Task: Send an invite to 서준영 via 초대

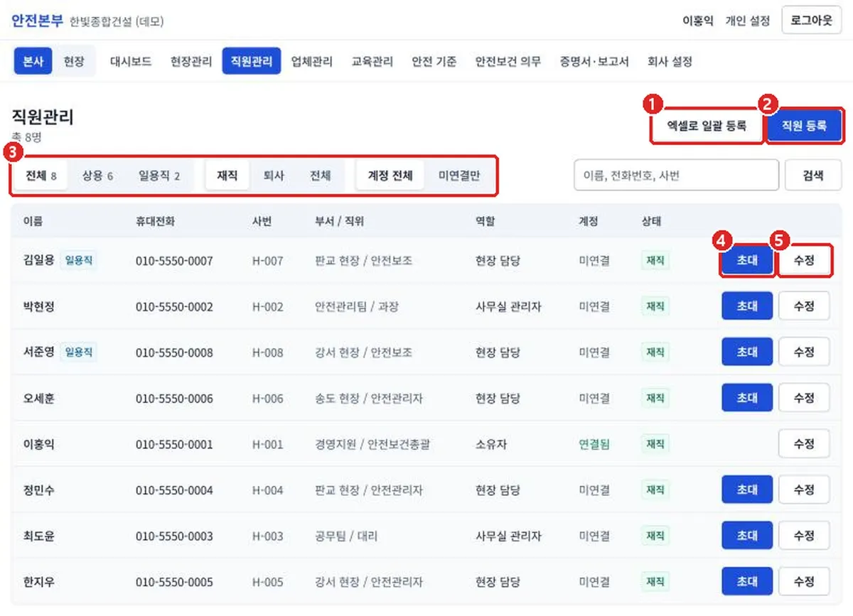Action: [x=747, y=352]
